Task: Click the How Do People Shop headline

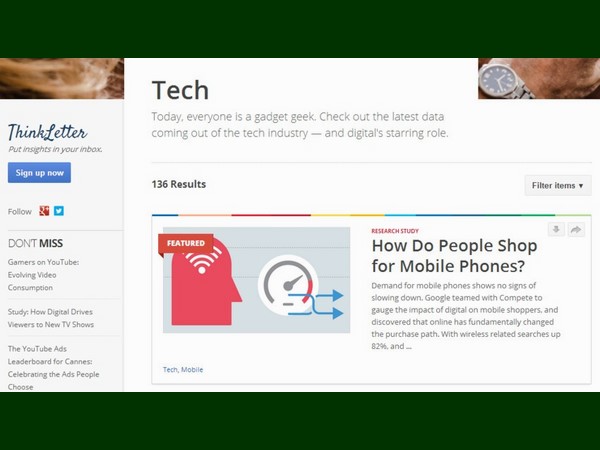Action: tap(454, 256)
